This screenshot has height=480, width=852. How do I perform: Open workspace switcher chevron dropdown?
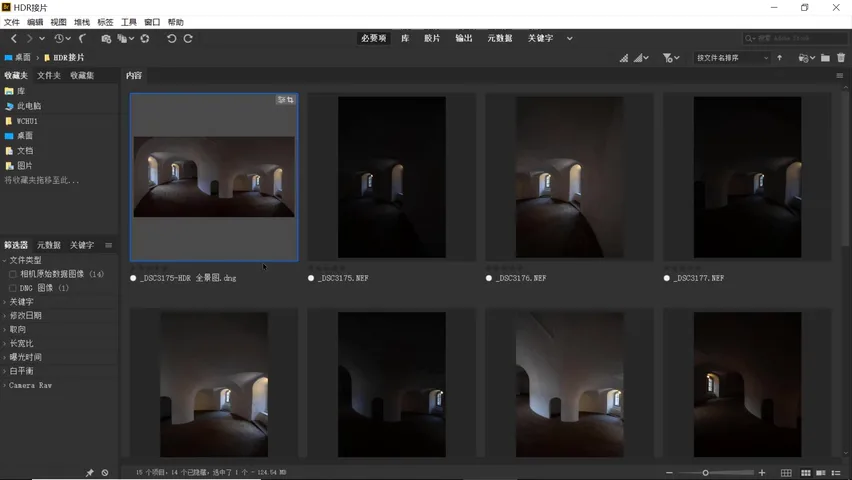(569, 39)
